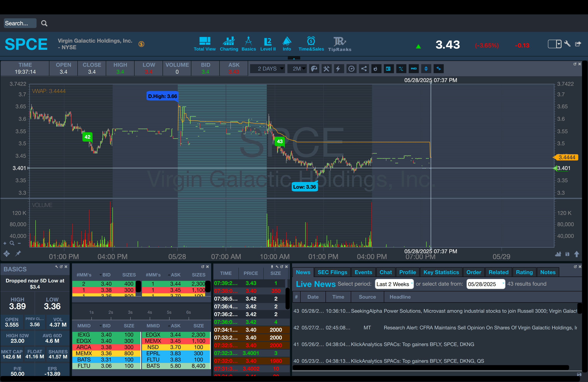
Task: Open Time&Sales from the header
Action: pos(311,44)
